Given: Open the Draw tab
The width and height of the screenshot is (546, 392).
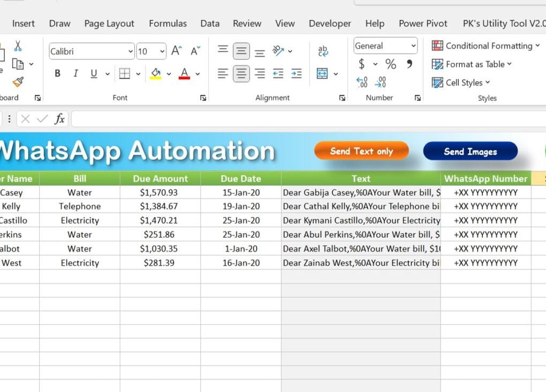Looking at the screenshot, I should coord(59,24).
